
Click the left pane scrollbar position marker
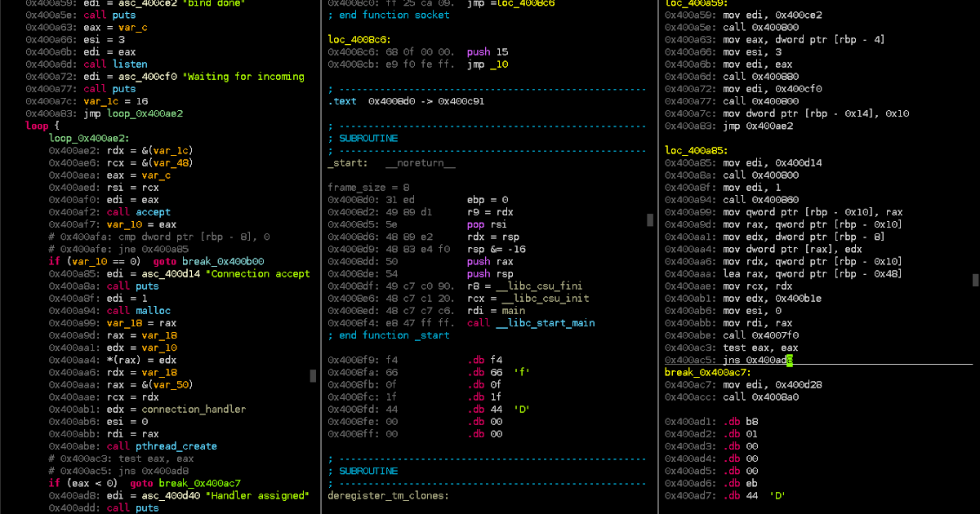(x=313, y=375)
